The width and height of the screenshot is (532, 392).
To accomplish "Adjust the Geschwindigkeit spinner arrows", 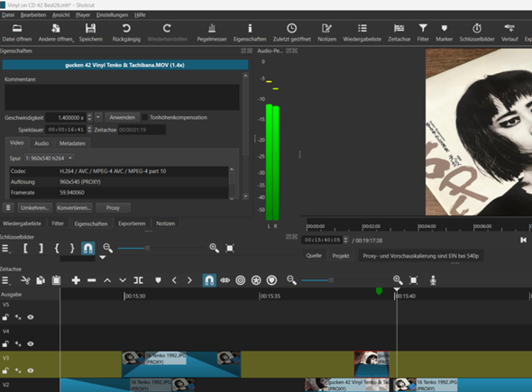I will coord(89,117).
